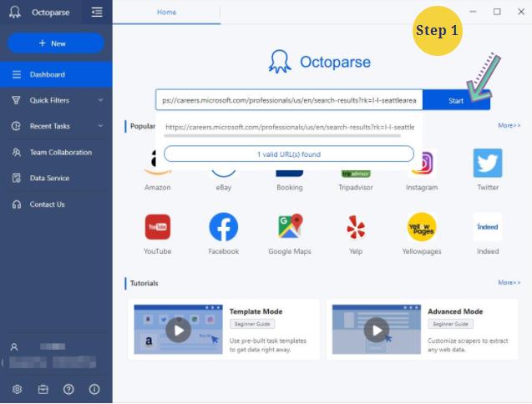Open the Tripadvisor template

coord(356,179)
